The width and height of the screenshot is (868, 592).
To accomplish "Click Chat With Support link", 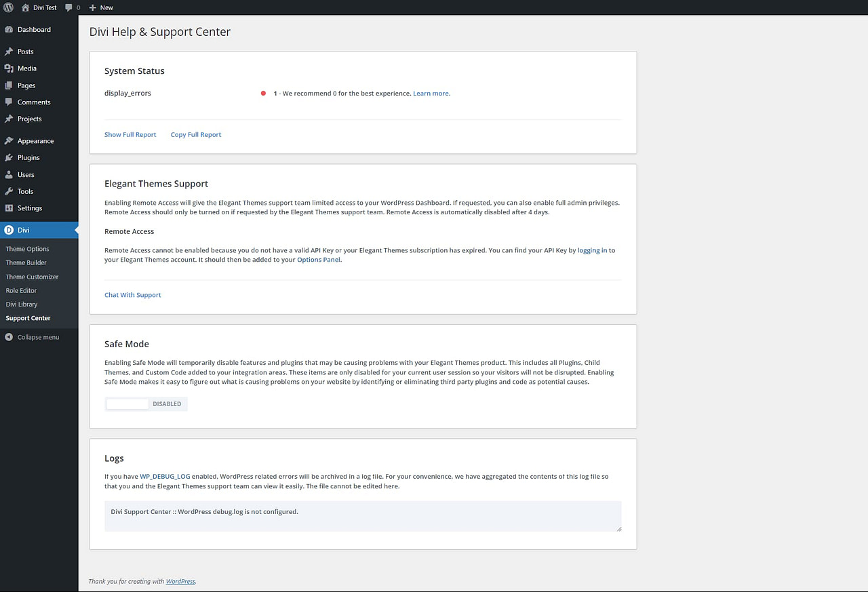I will 133,295.
